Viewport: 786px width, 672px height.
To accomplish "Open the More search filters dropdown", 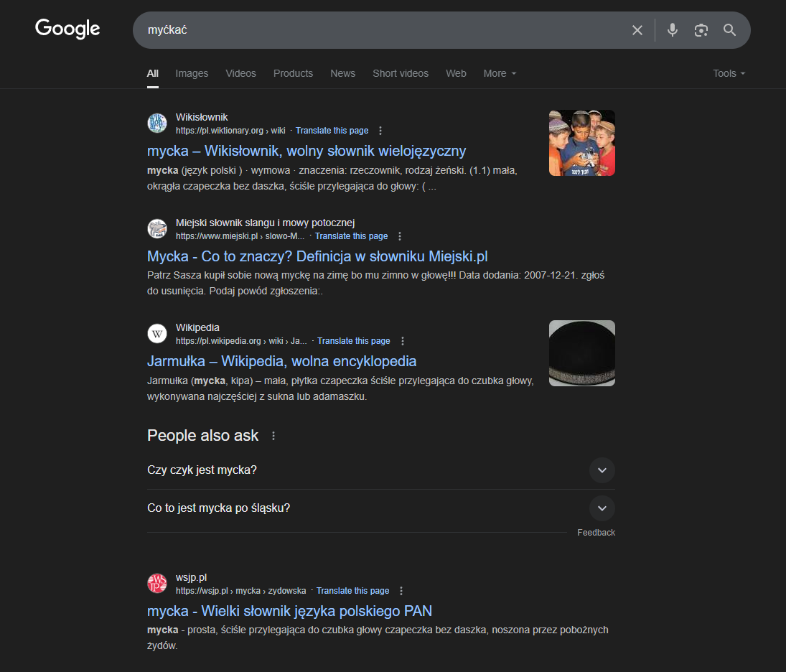I will click(x=500, y=73).
